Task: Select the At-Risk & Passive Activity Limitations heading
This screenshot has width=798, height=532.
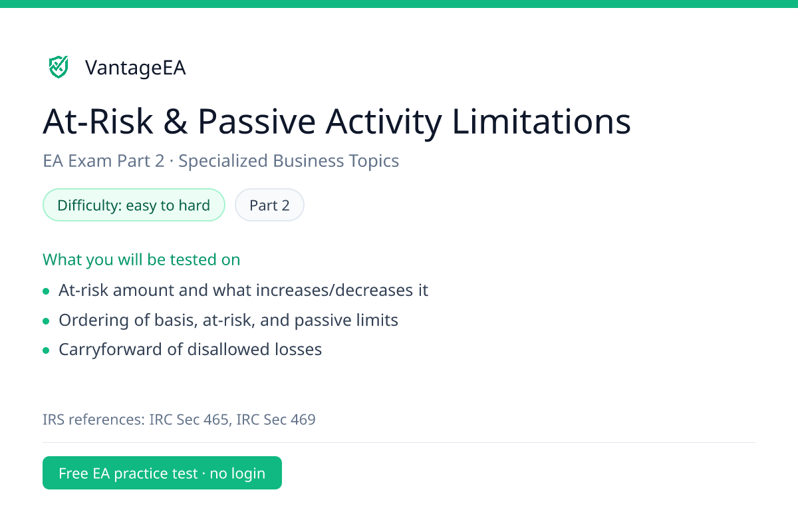Action: pos(336,122)
